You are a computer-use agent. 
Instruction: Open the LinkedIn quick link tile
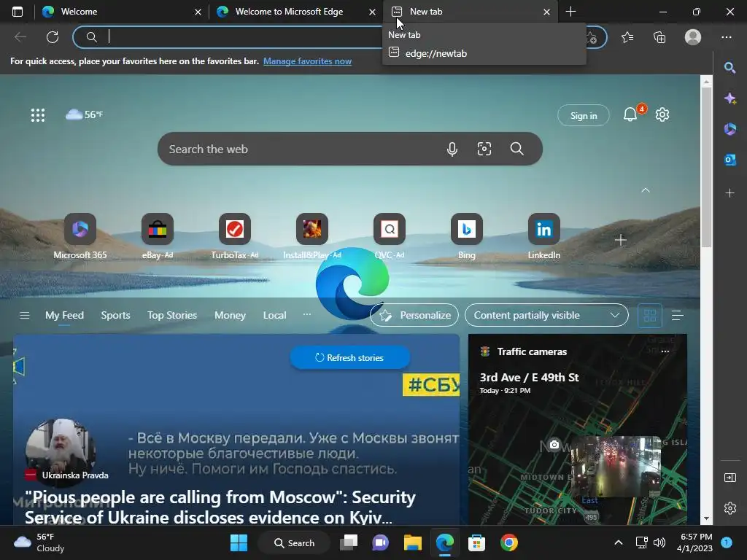coord(544,237)
